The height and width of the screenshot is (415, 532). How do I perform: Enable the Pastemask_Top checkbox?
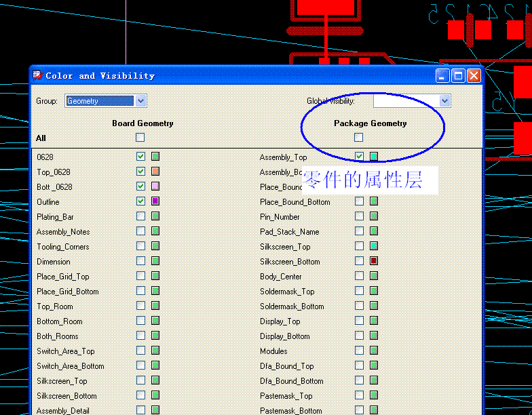coord(360,395)
